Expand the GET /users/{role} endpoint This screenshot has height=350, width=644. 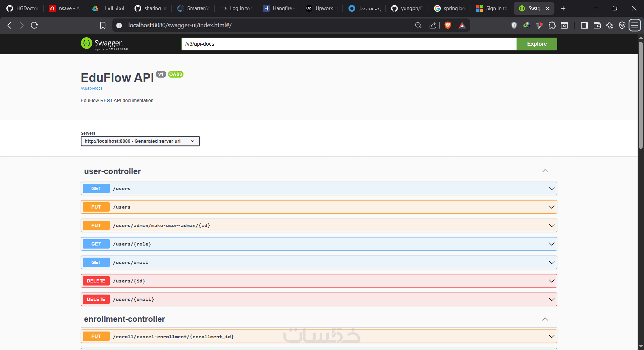tap(319, 244)
